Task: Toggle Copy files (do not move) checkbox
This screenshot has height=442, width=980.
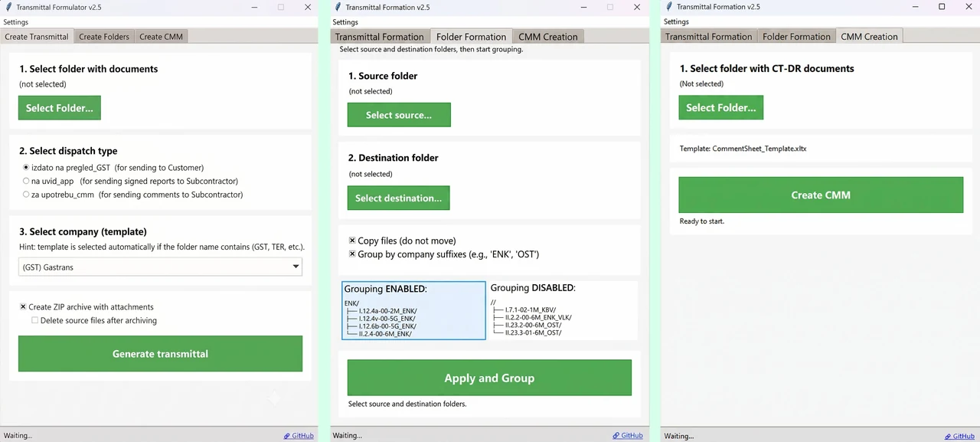Action: tap(352, 241)
